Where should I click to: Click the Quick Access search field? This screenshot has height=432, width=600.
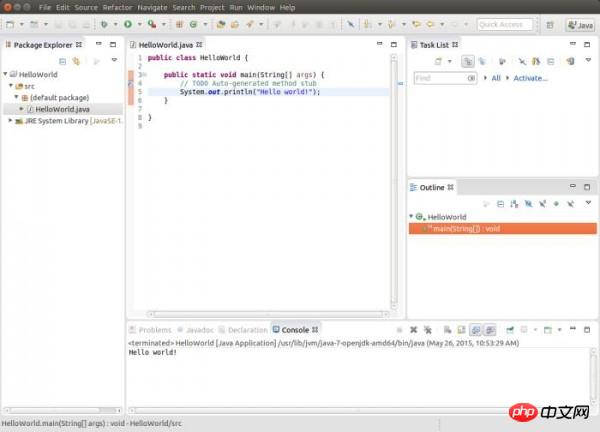(505, 24)
